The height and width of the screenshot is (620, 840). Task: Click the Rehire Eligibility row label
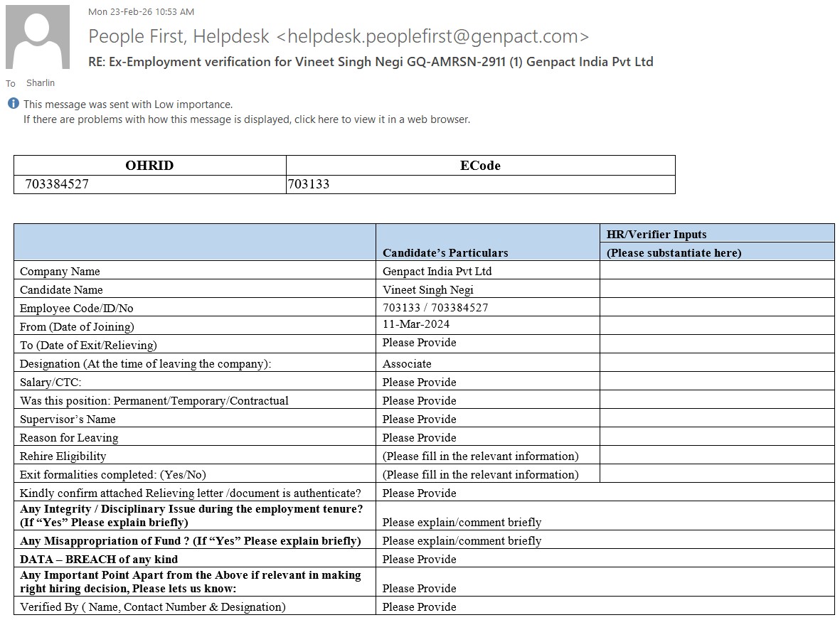tap(63, 456)
